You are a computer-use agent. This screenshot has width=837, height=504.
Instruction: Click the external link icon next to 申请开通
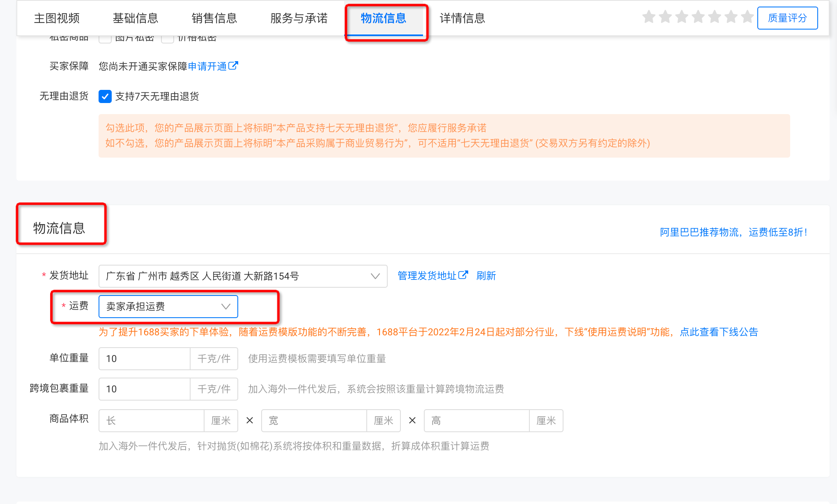(234, 65)
